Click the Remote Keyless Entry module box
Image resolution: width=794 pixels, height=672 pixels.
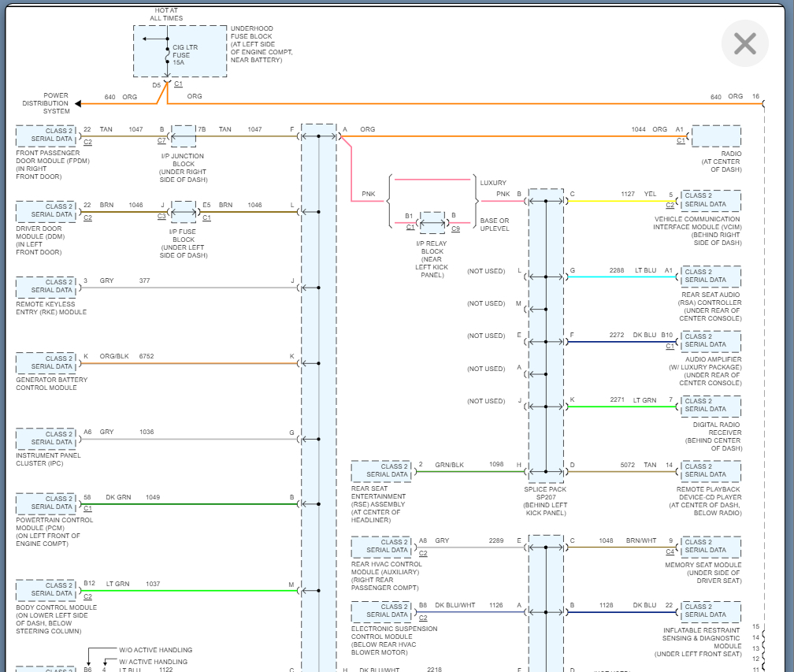pos(46,287)
